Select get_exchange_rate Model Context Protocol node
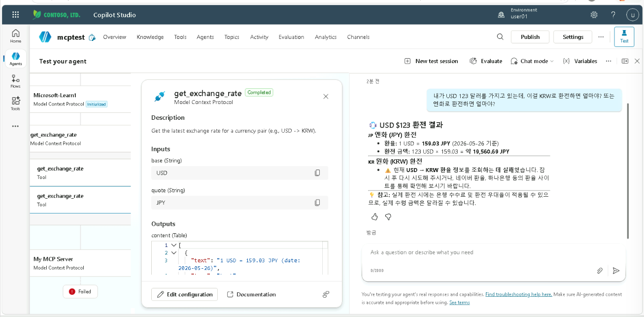 [80, 139]
